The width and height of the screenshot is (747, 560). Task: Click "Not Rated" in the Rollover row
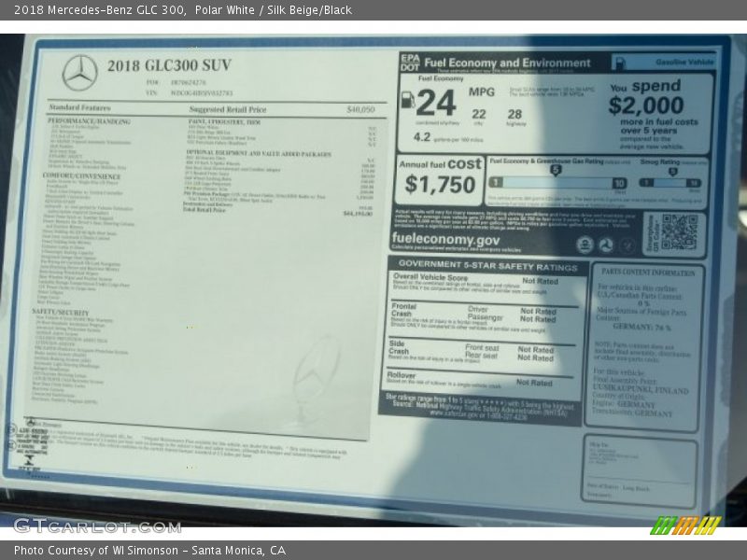pos(534,383)
